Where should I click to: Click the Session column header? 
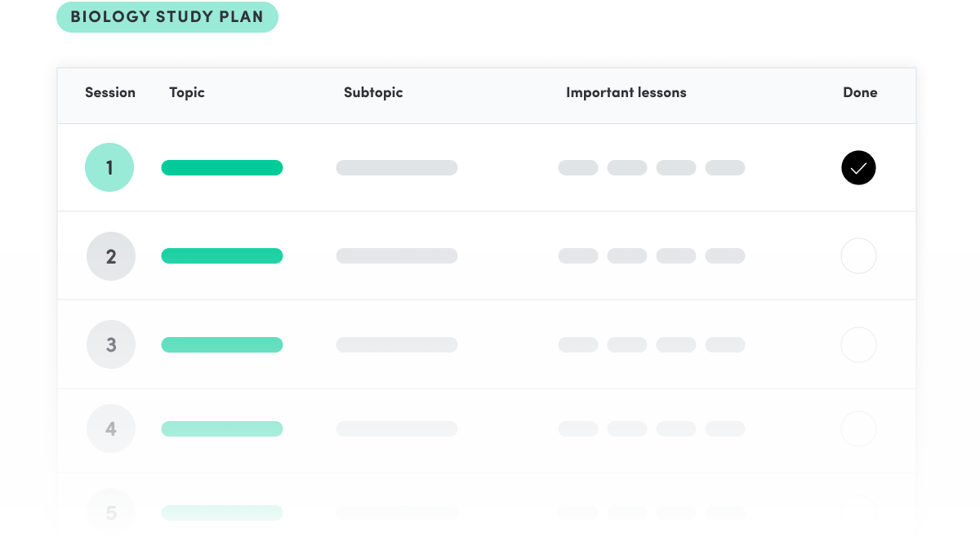(x=110, y=92)
